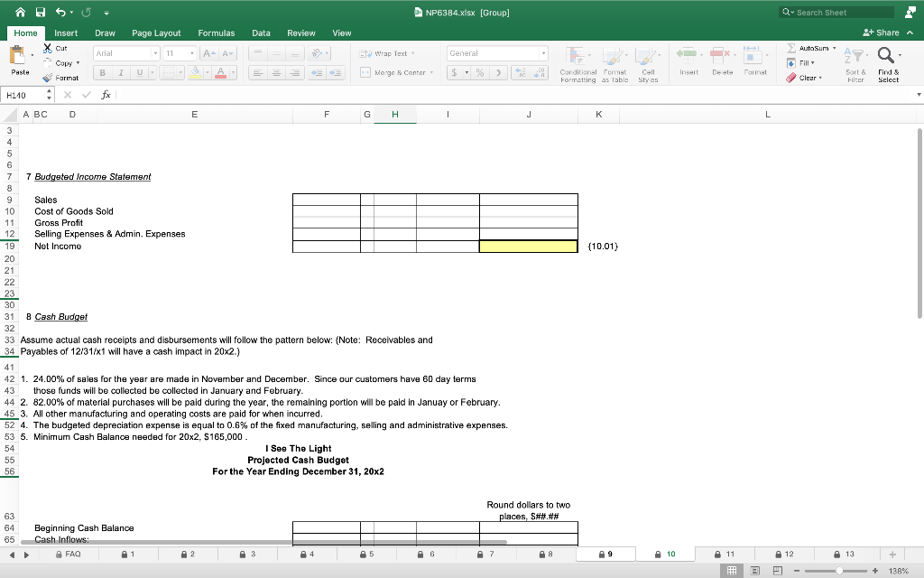The width and height of the screenshot is (924, 578).
Task: Open the Data ribbon tab
Action: tap(261, 33)
